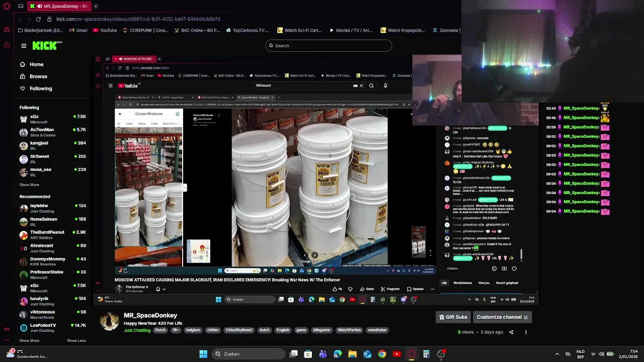The image size is (644, 362).
Task: Open OBS Studio taskbar icon
Action: pos(441,354)
